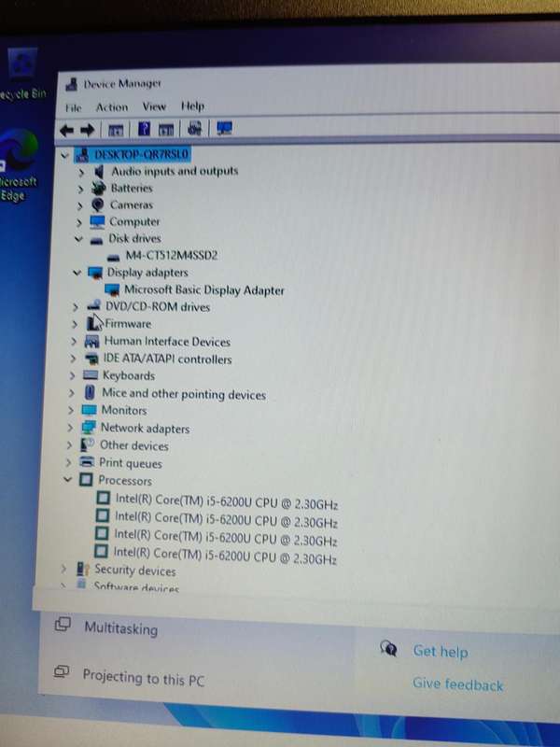The height and width of the screenshot is (747, 560).
Task: Select the first Intel Core i5-6200U processor entry
Action: (227, 501)
